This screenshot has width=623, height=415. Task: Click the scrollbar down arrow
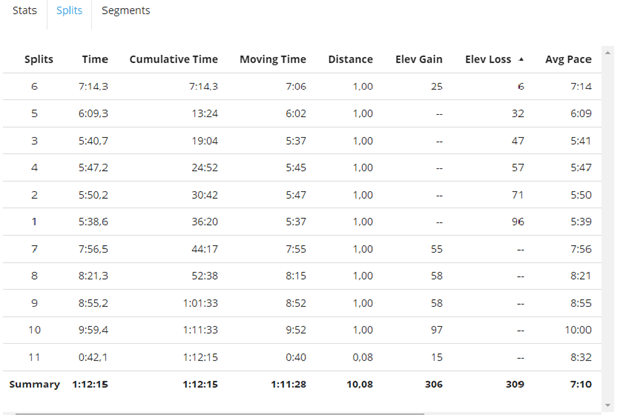609,405
